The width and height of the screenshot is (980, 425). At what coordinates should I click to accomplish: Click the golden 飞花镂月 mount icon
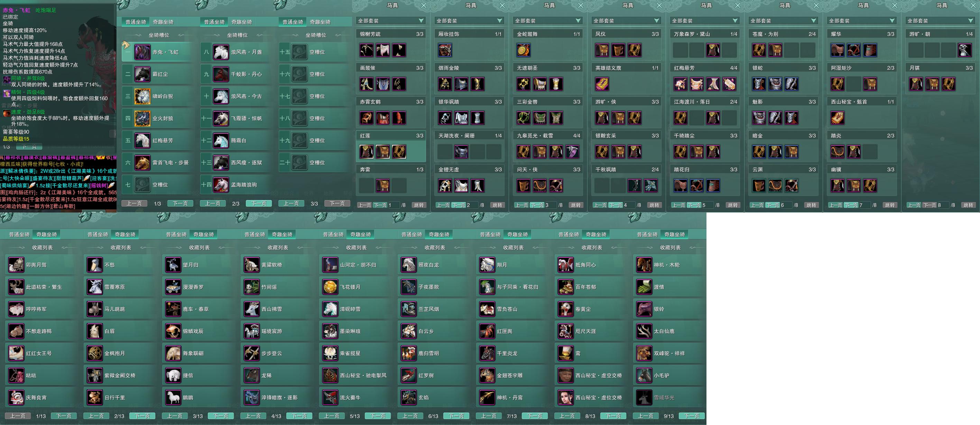[330, 287]
